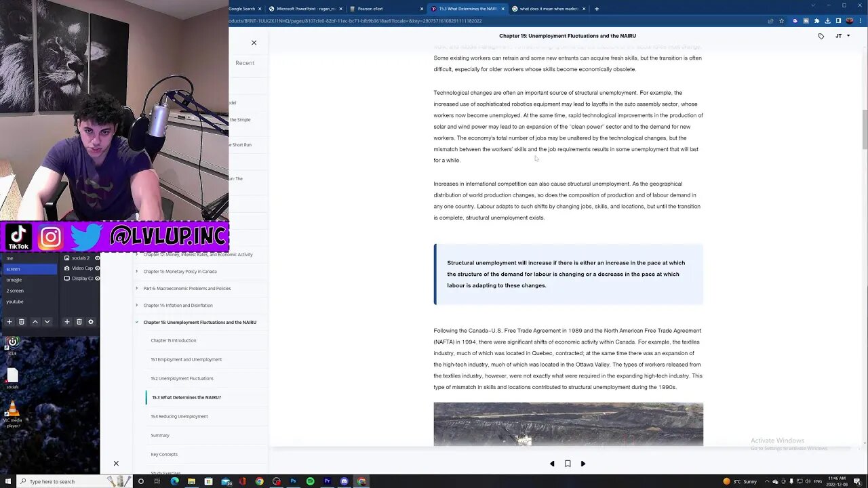868x488 pixels.
Task: Open 15.2 Unemployment Fluctuations
Action: 182,379
